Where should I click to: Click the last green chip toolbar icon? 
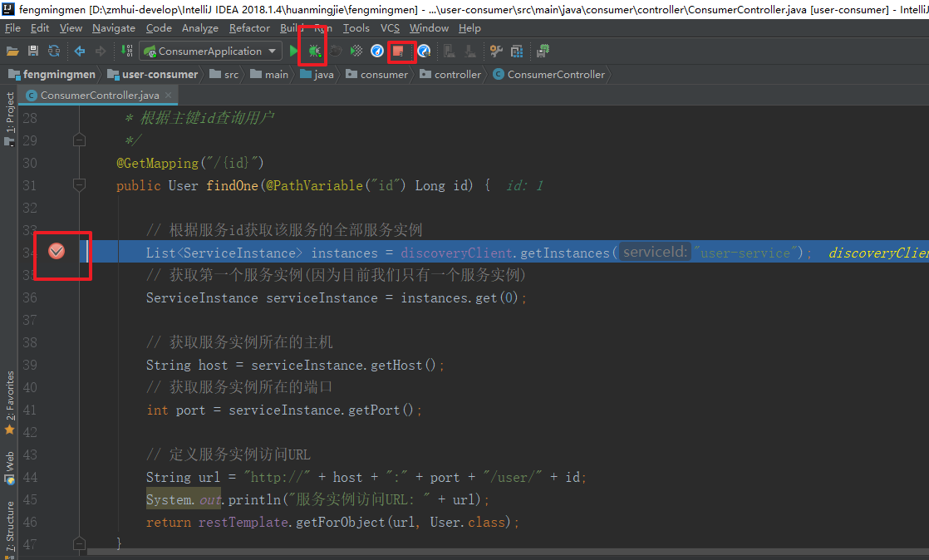tap(543, 52)
